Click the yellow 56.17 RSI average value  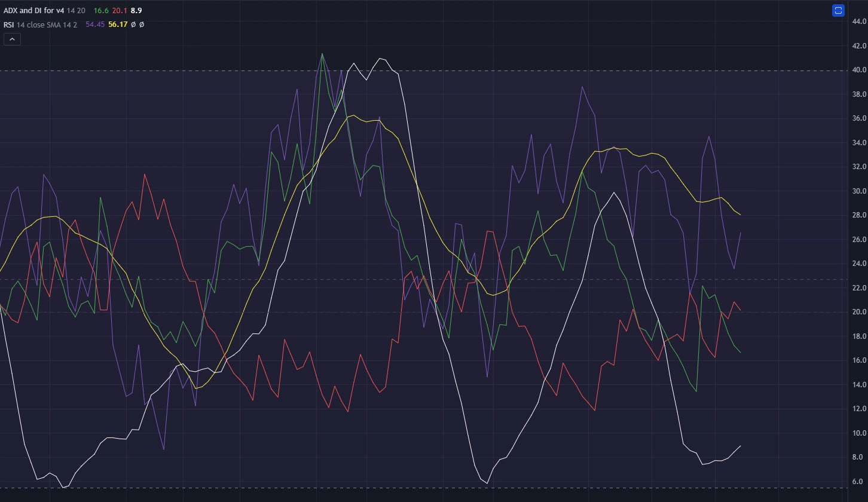118,25
